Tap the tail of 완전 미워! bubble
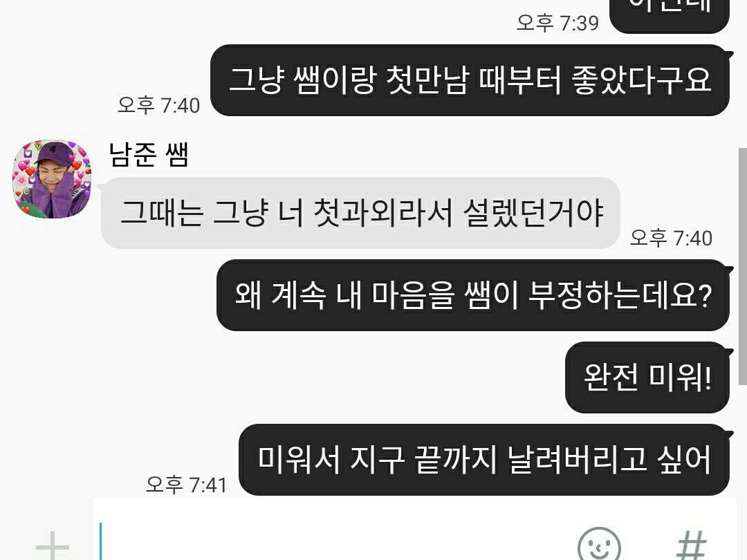The height and width of the screenshot is (560, 747). point(729,353)
